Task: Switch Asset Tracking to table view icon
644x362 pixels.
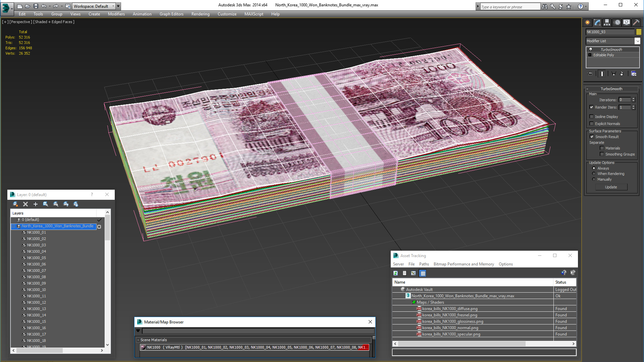Action: click(x=423, y=273)
